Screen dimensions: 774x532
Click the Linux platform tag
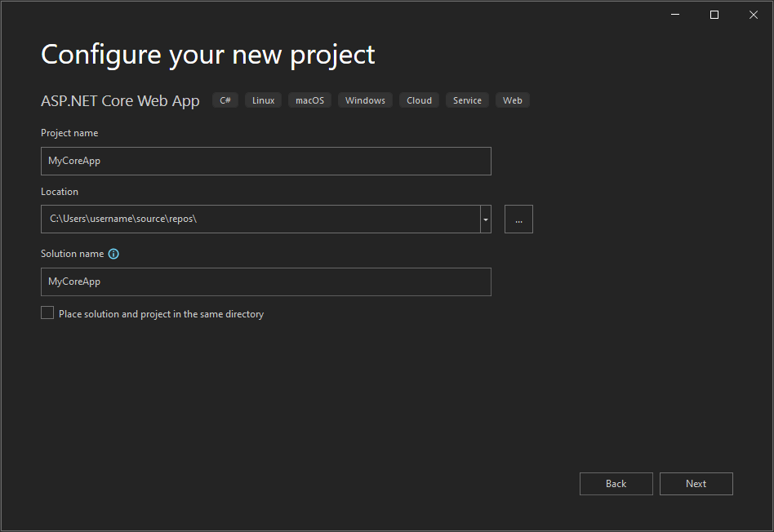click(x=263, y=100)
